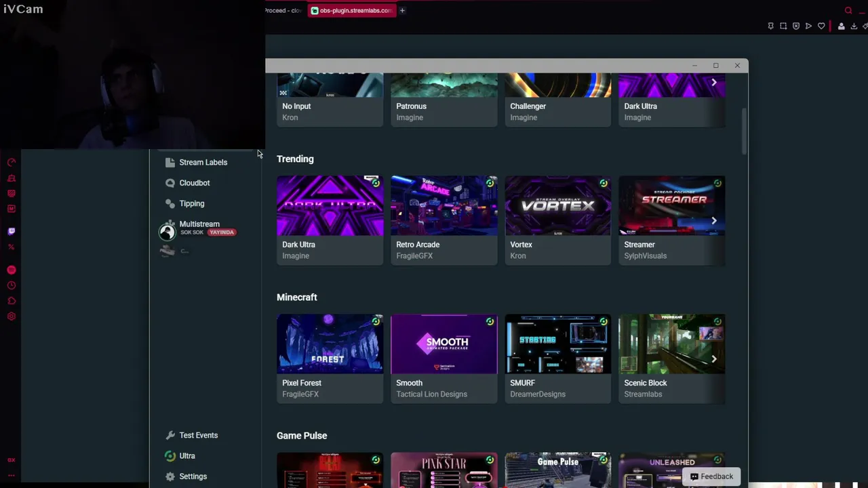The height and width of the screenshot is (488, 868).
Task: Click the green Ultra ring icon
Action: click(170, 456)
